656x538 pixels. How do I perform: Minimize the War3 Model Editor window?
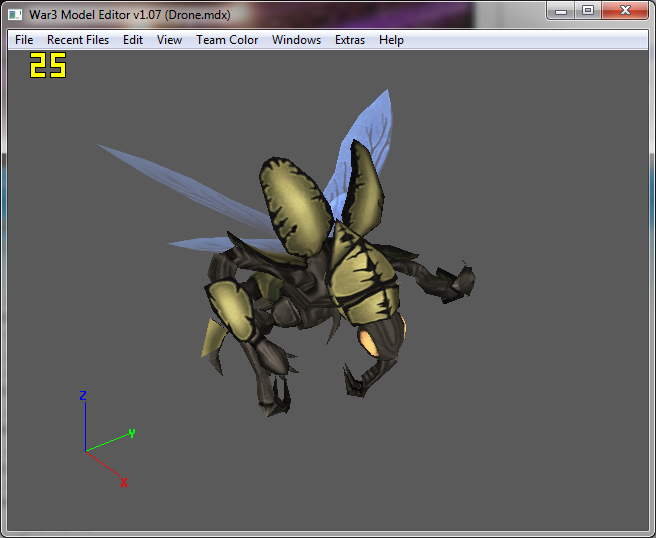click(561, 10)
